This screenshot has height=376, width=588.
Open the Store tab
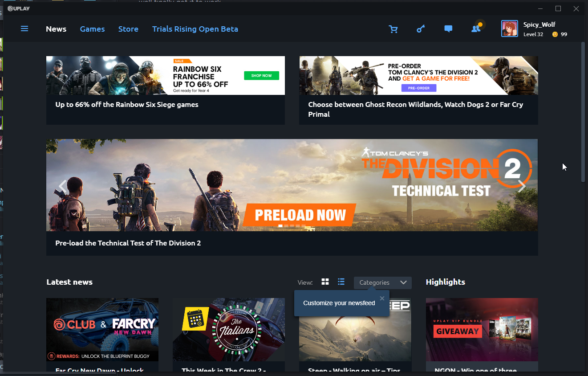pos(128,29)
